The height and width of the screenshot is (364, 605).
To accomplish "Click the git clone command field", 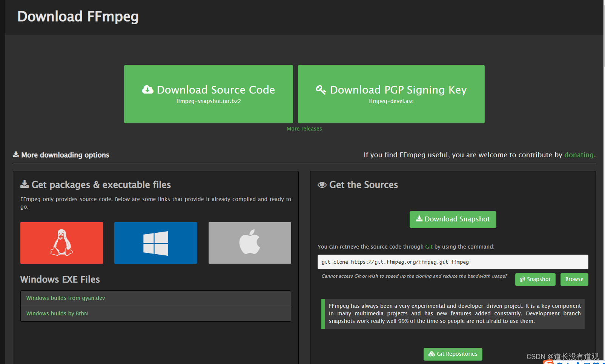I will (453, 262).
